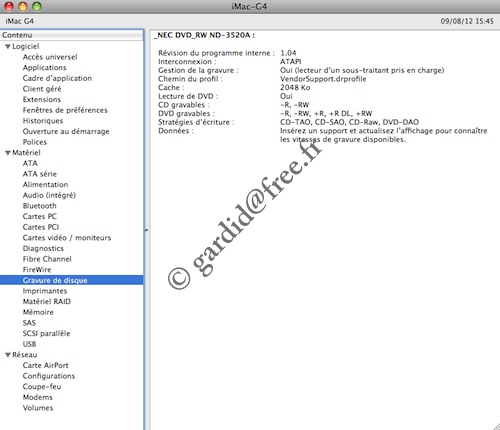This screenshot has width=500, height=430.
Task: Click the Contenu column header
Action: click(x=72, y=35)
